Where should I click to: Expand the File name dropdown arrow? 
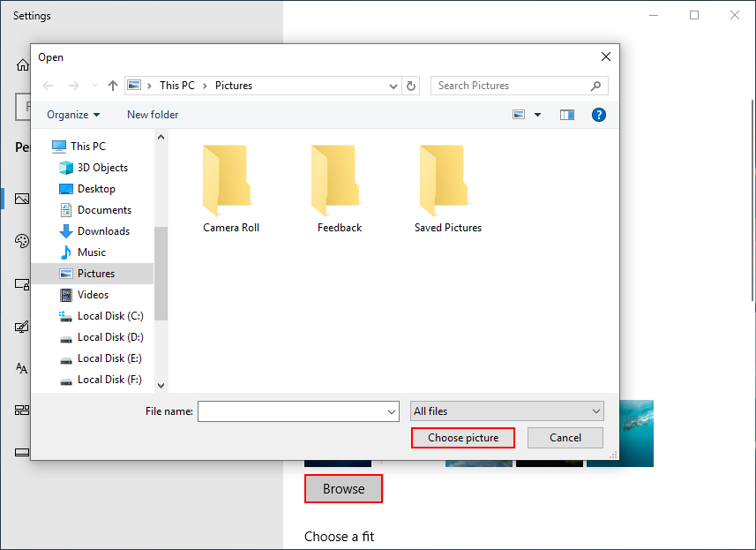[392, 411]
